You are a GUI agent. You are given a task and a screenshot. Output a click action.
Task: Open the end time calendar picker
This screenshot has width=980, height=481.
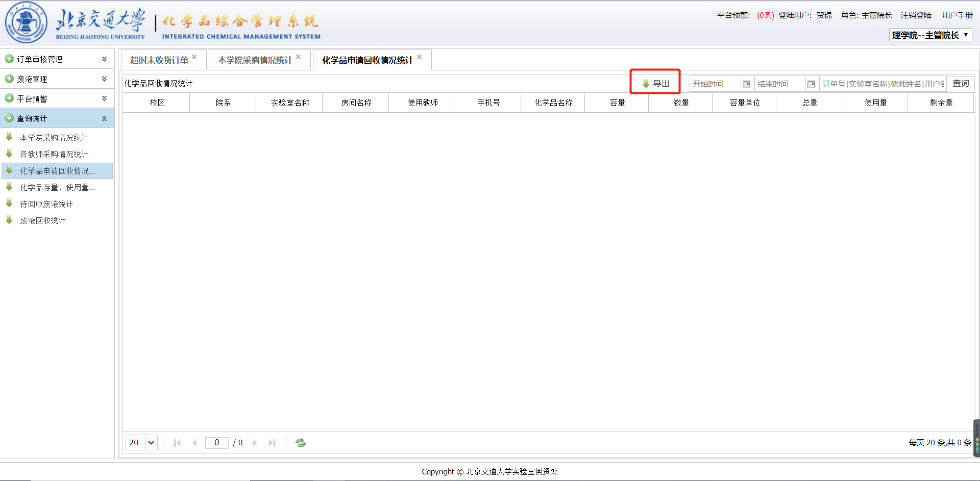pyautogui.click(x=811, y=84)
